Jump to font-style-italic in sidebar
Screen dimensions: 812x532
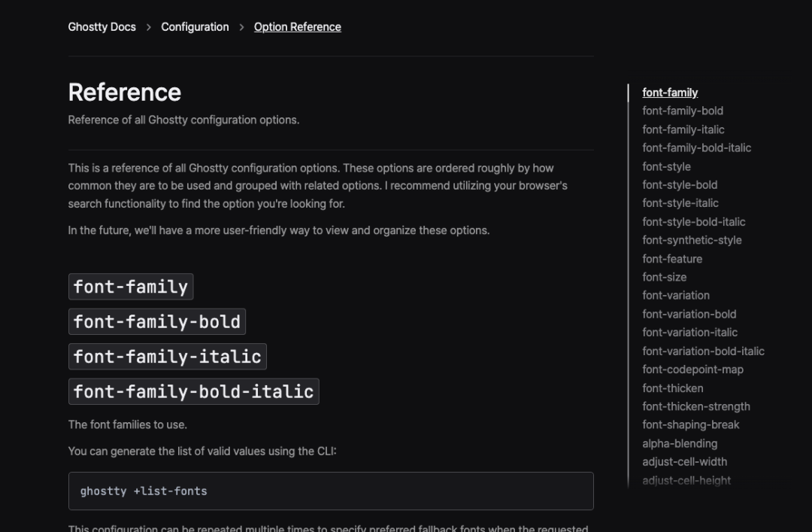680,203
